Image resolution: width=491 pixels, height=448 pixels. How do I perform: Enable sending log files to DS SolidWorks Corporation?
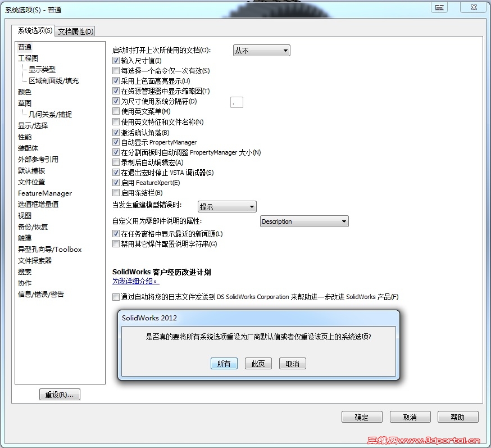[116, 297]
